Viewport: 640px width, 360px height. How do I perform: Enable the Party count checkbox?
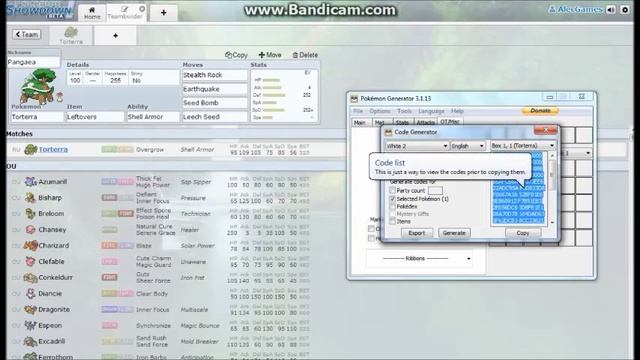coord(393,191)
